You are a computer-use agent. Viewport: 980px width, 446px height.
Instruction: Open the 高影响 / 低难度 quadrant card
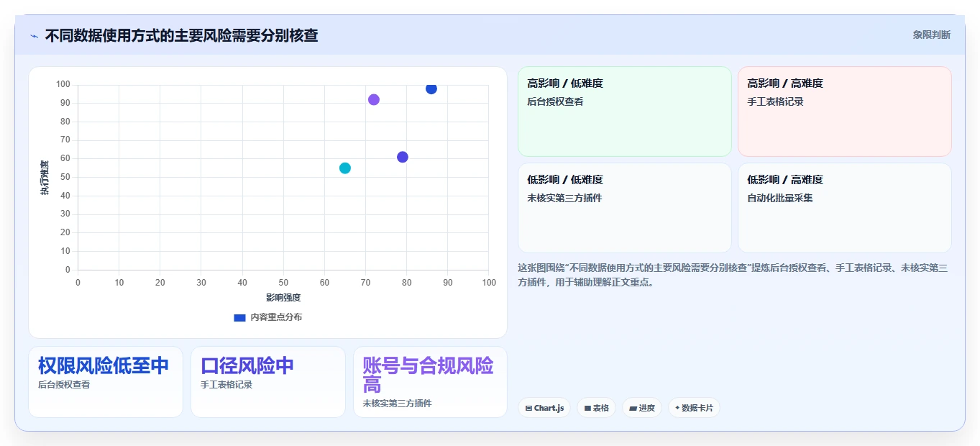(x=625, y=111)
